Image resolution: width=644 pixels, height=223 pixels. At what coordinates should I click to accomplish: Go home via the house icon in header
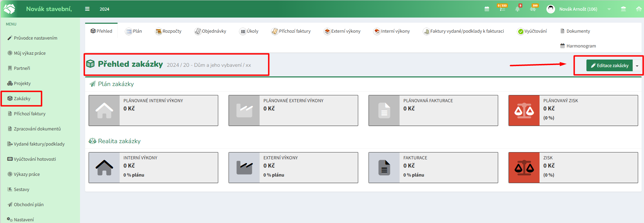639,9
